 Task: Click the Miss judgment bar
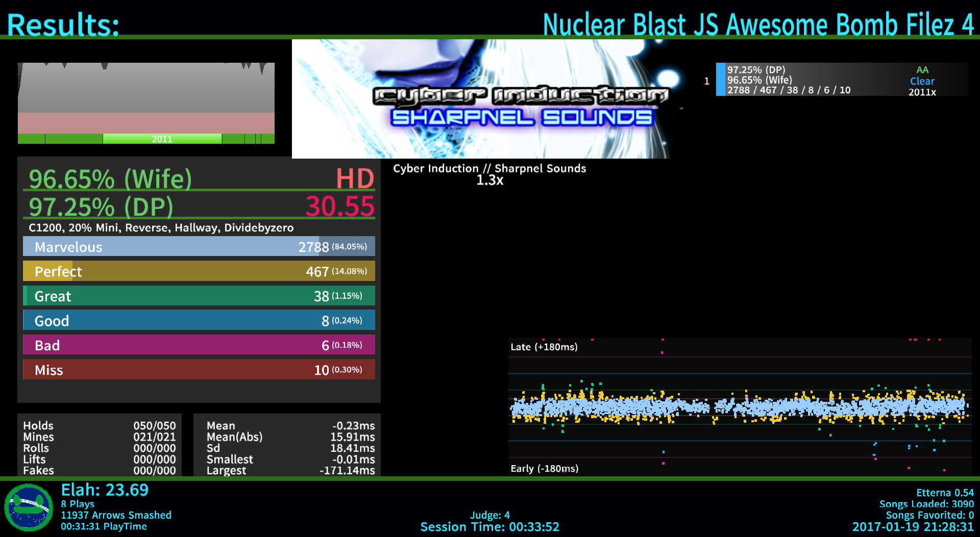[x=199, y=369]
